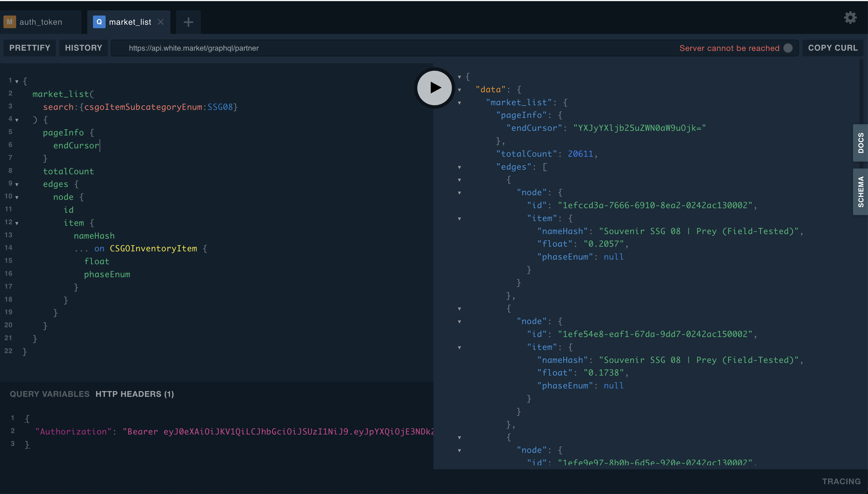868x494 pixels.
Task: Click the float field on line 15
Action: coord(97,261)
